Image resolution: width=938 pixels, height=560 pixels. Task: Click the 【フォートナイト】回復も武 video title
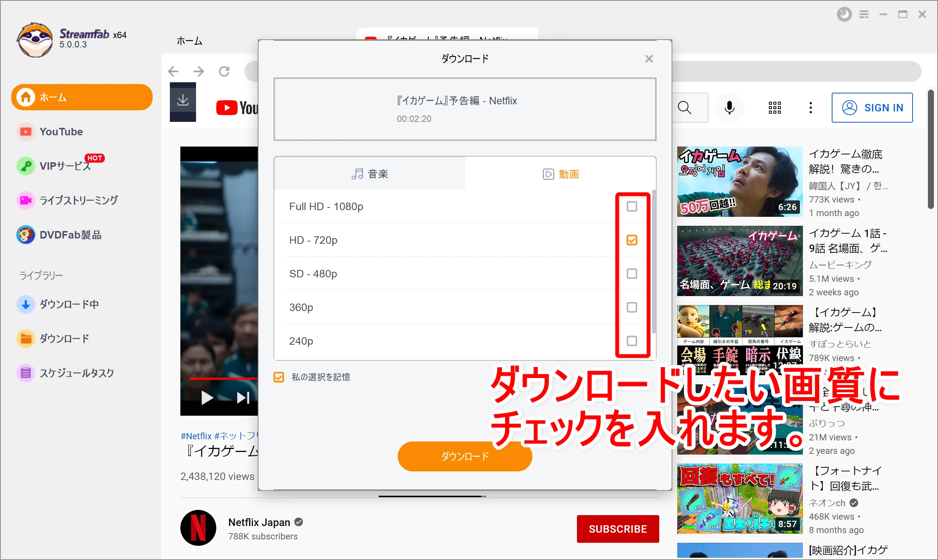pyautogui.click(x=845, y=479)
